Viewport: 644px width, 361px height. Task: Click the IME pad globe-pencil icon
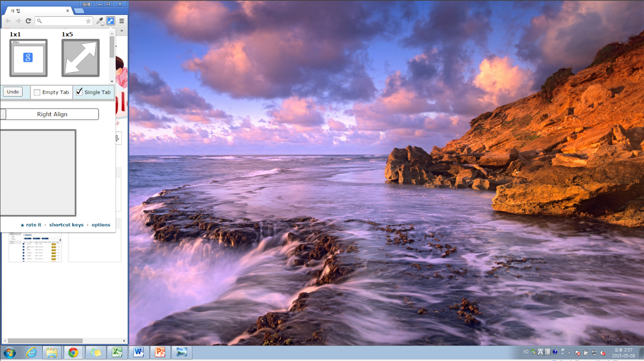pyautogui.click(x=533, y=352)
